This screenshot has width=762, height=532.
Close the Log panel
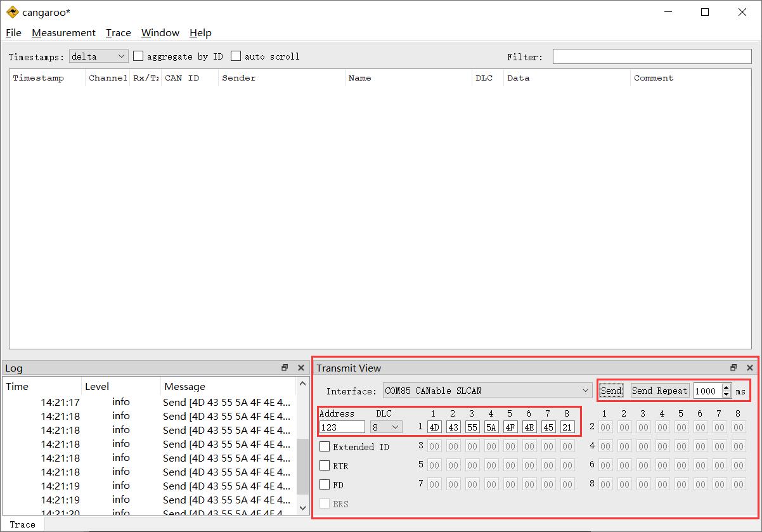pos(301,368)
